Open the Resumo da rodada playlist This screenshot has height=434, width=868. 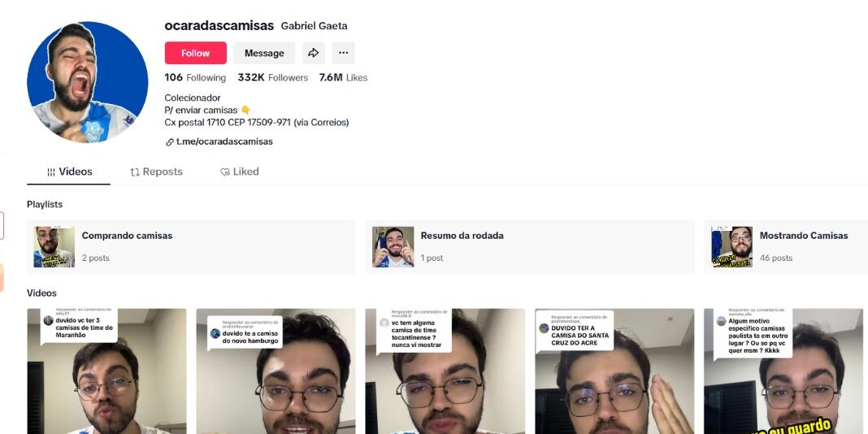531,247
